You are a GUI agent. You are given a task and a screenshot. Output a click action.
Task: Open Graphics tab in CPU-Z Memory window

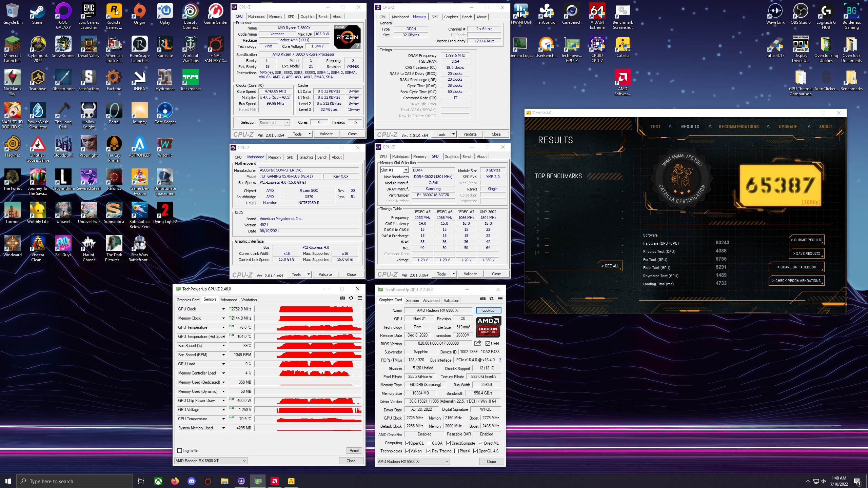click(451, 17)
